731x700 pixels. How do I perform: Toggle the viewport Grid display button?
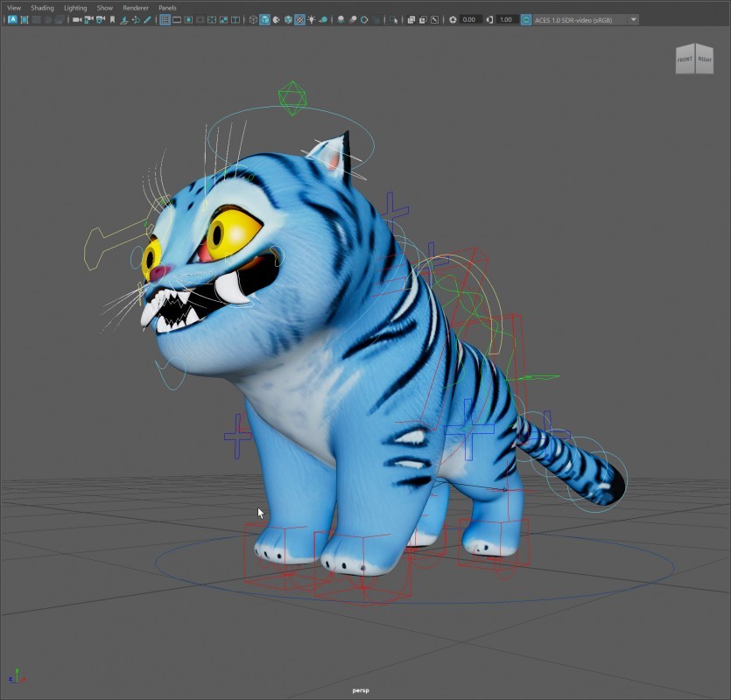(165, 19)
